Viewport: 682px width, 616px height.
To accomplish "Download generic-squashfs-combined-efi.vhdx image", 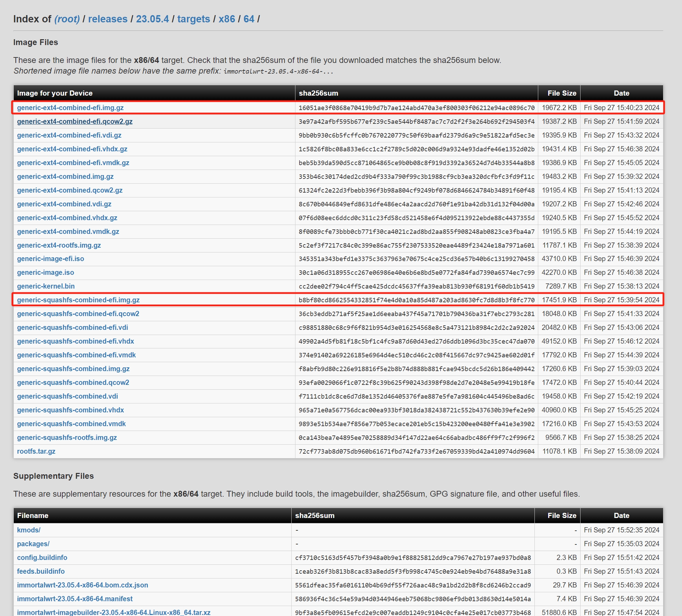I will tap(75, 341).
